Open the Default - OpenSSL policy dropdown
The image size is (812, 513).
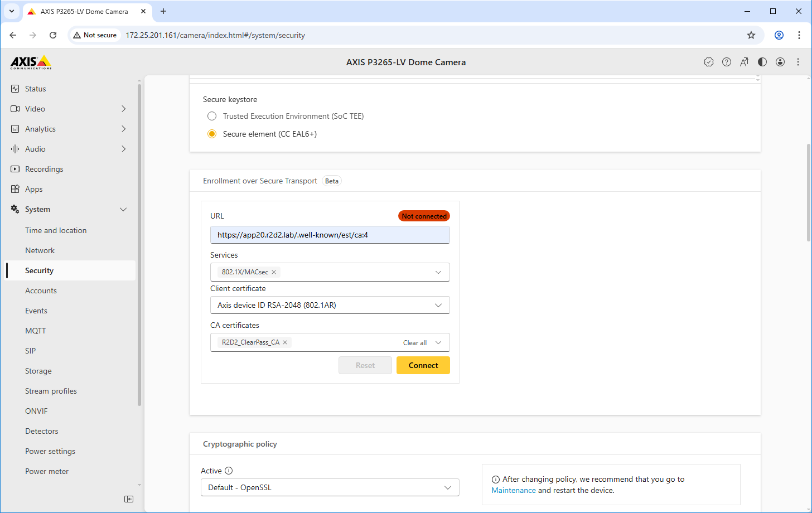click(x=330, y=487)
